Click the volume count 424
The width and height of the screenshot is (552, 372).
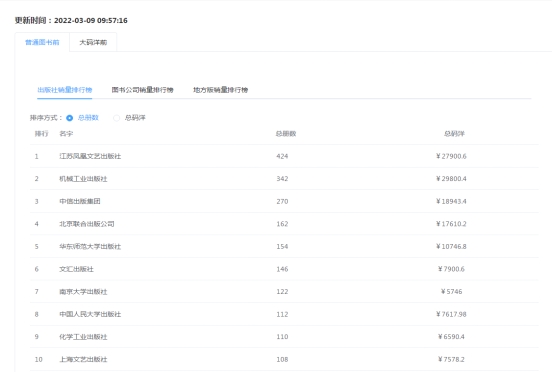click(282, 156)
